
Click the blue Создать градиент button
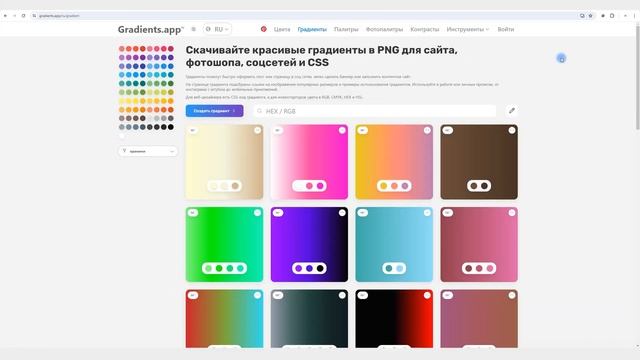tap(214, 111)
